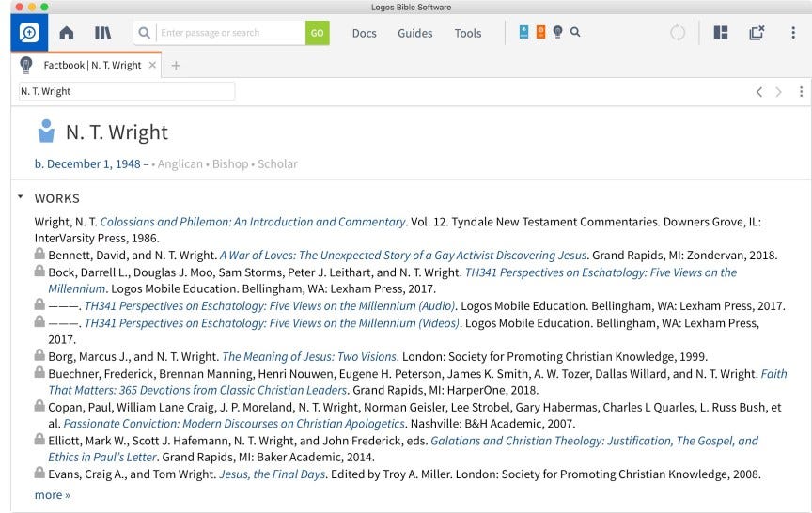Click the passage or search input field
The image size is (812, 513).
230,33
